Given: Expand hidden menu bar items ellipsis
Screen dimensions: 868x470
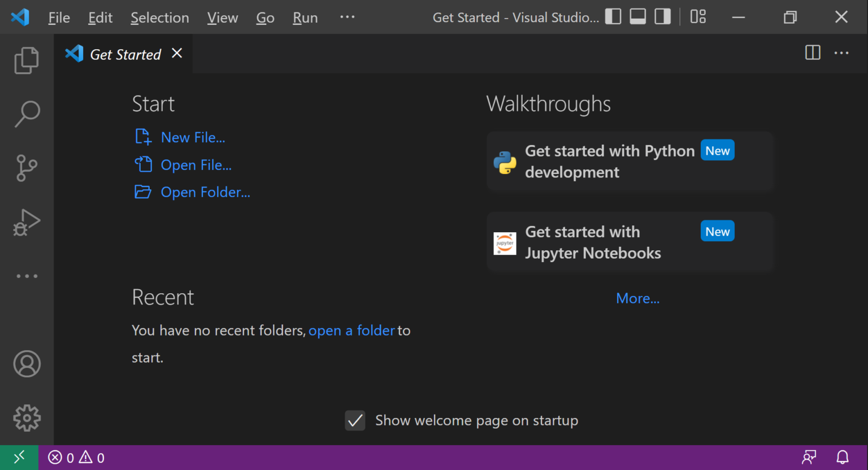Looking at the screenshot, I should pyautogui.click(x=347, y=17).
